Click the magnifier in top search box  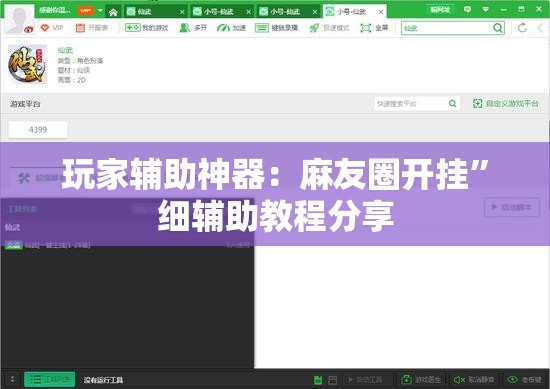[x=498, y=28]
